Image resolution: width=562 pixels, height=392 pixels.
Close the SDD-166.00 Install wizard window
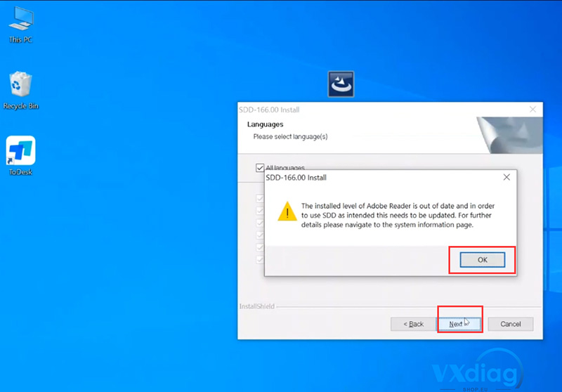click(532, 110)
